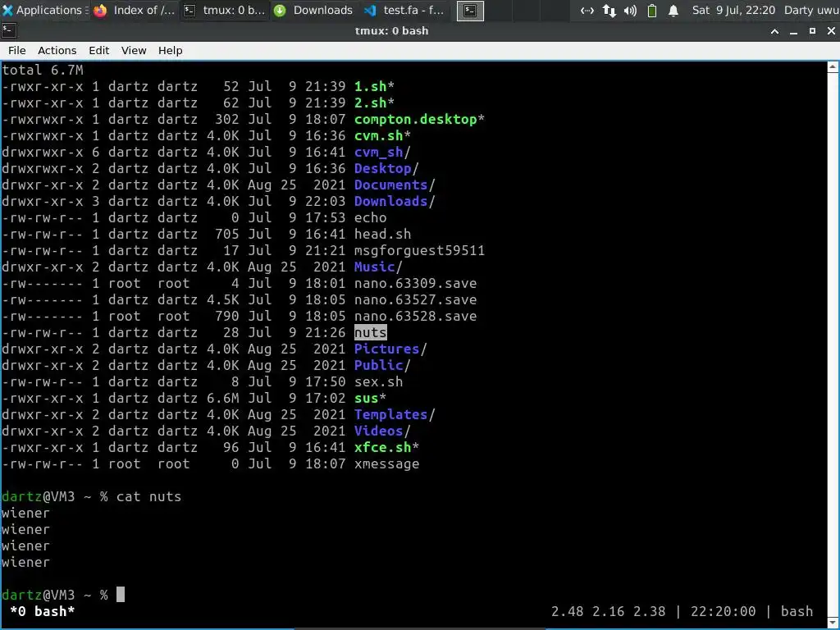Open the Help menu

tap(171, 50)
